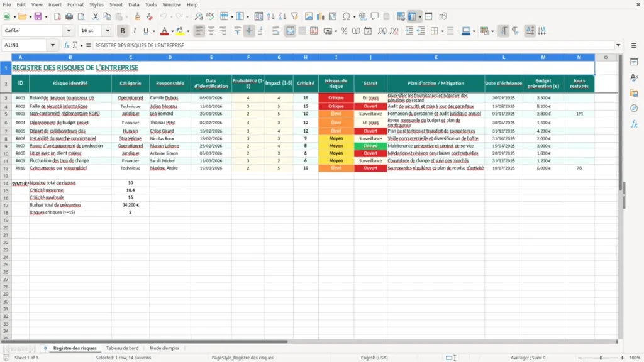Open Find & Replace tool

(198, 16)
